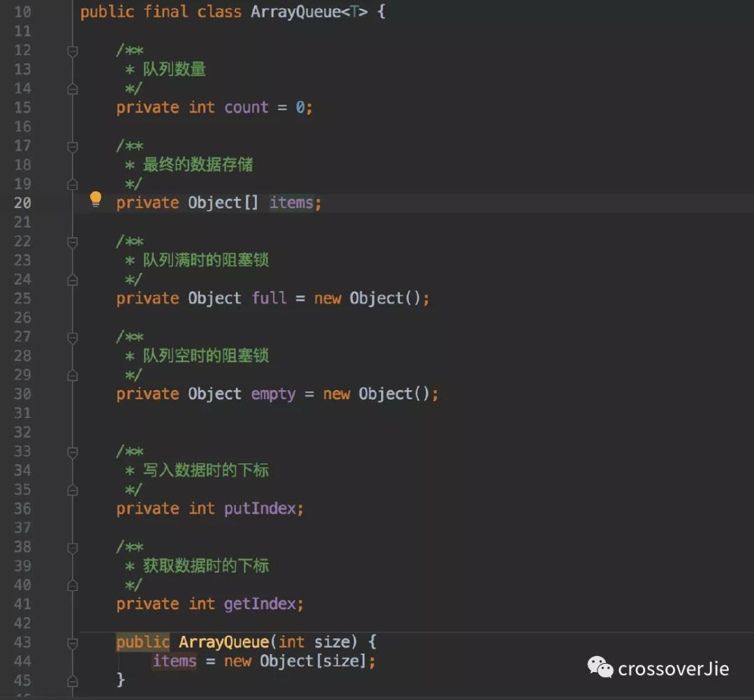Image resolution: width=754 pixels, height=700 pixels.
Task: Click line number 25 in the gutter
Action: coord(22,299)
